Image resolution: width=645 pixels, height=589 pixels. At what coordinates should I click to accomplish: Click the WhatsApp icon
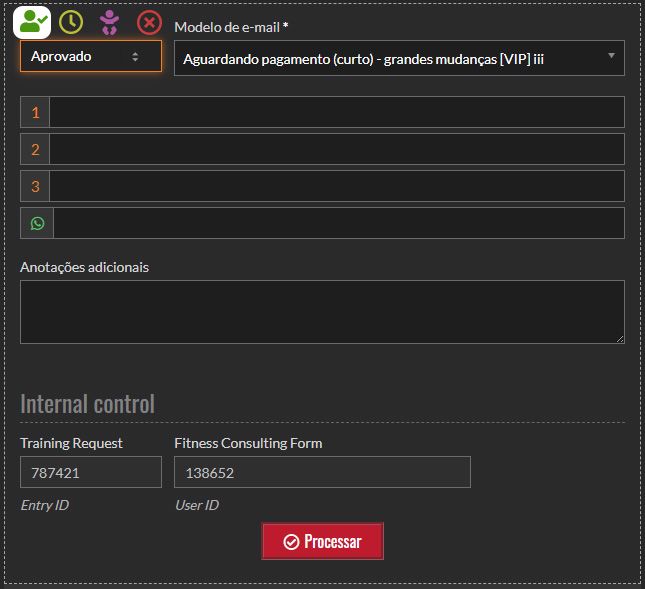tap(37, 223)
